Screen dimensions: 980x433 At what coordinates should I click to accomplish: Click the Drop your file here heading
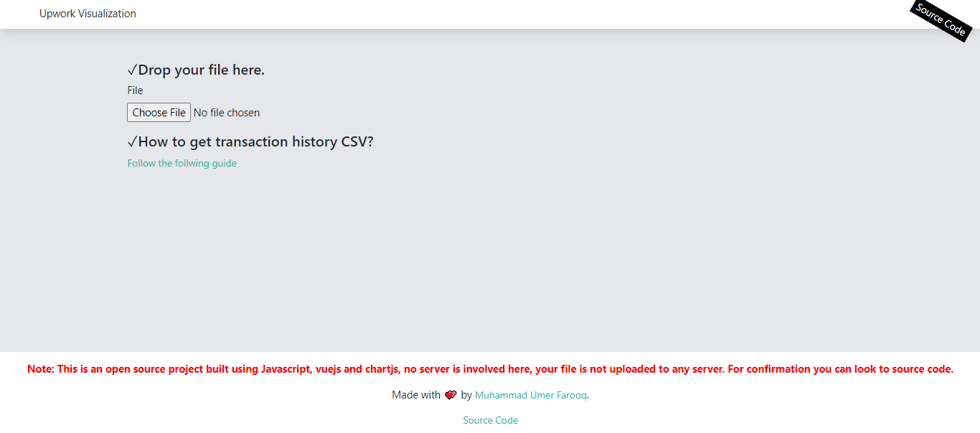pyautogui.click(x=201, y=70)
